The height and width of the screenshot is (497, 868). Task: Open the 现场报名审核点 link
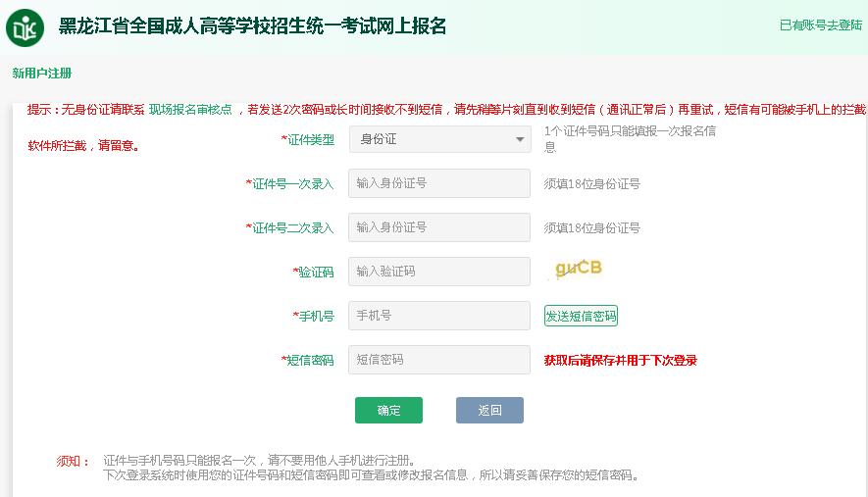[x=190, y=110]
